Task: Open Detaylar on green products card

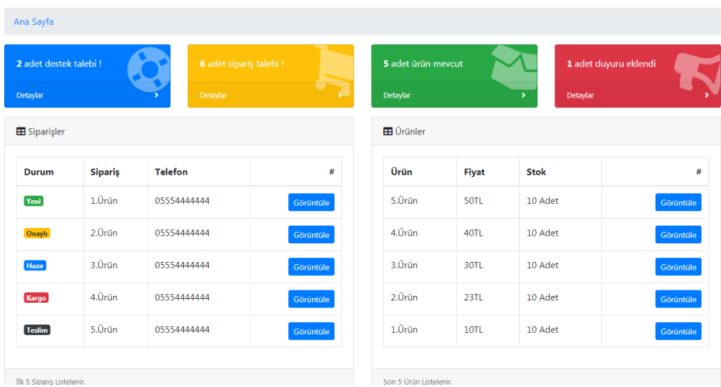Action: (x=397, y=95)
